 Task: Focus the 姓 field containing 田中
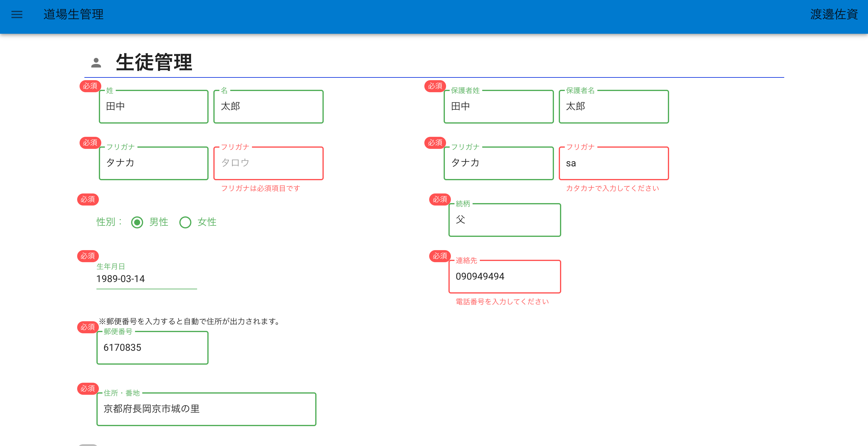(x=154, y=107)
